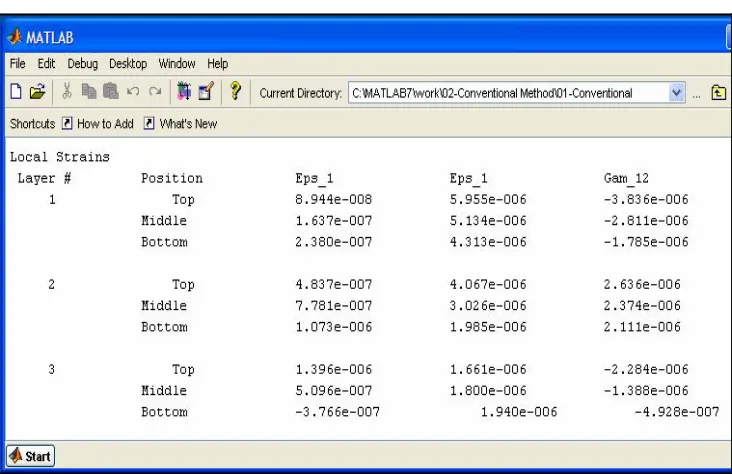This screenshot has height=474, width=732.
Task: Click value 2.380e-007 in output
Action: pyautogui.click(x=334, y=242)
